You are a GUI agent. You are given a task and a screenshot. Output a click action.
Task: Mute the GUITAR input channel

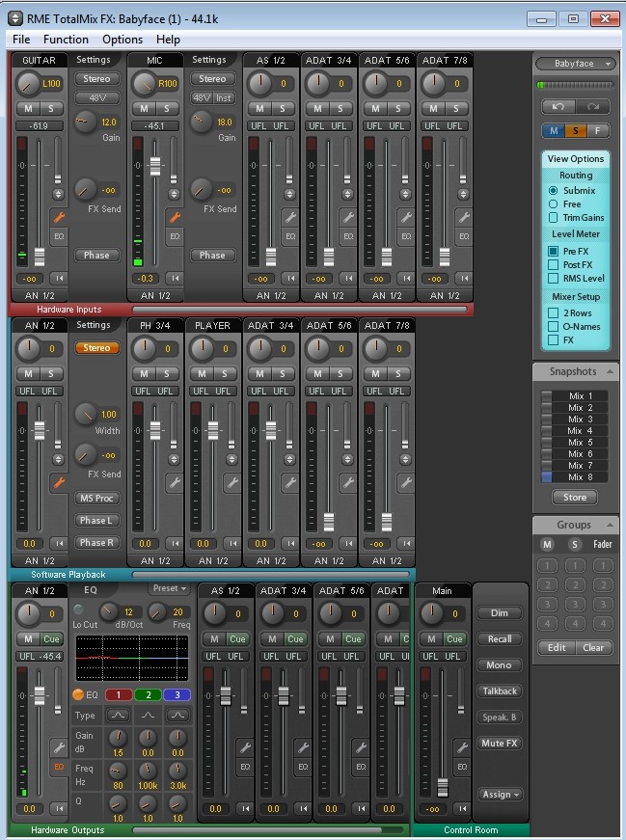tap(28, 108)
